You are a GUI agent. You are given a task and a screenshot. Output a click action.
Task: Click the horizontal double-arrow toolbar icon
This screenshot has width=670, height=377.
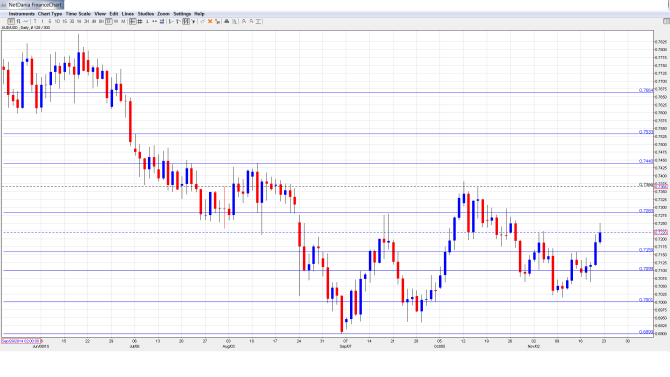(154, 21)
